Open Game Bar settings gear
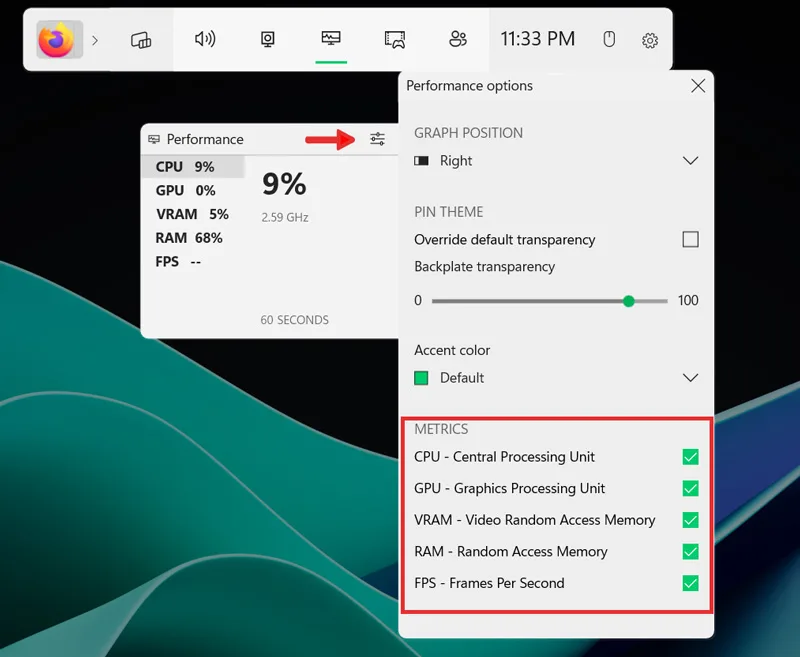800x657 pixels. [649, 40]
